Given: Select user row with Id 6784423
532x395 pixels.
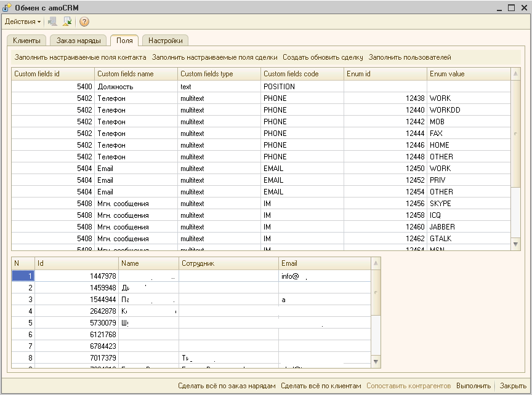Looking at the screenshot, I should [x=191, y=346].
